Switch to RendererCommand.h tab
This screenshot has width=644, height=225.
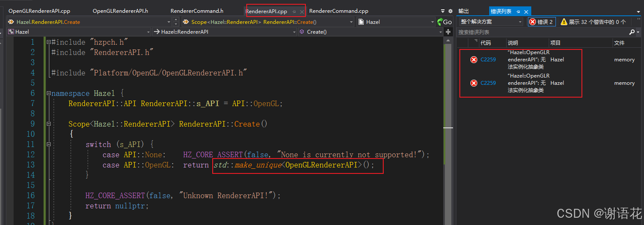tap(197, 11)
